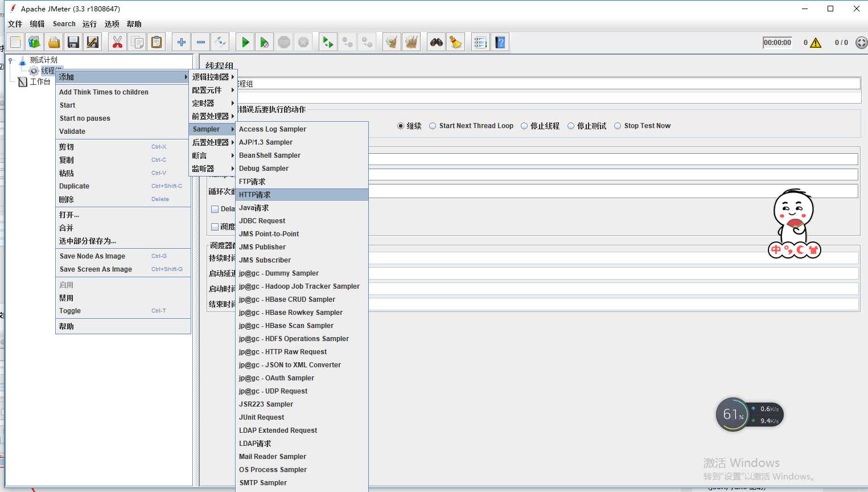Toggle the 调度器 scheduler checkbox
The height and width of the screenshot is (492, 868).
pos(215,227)
